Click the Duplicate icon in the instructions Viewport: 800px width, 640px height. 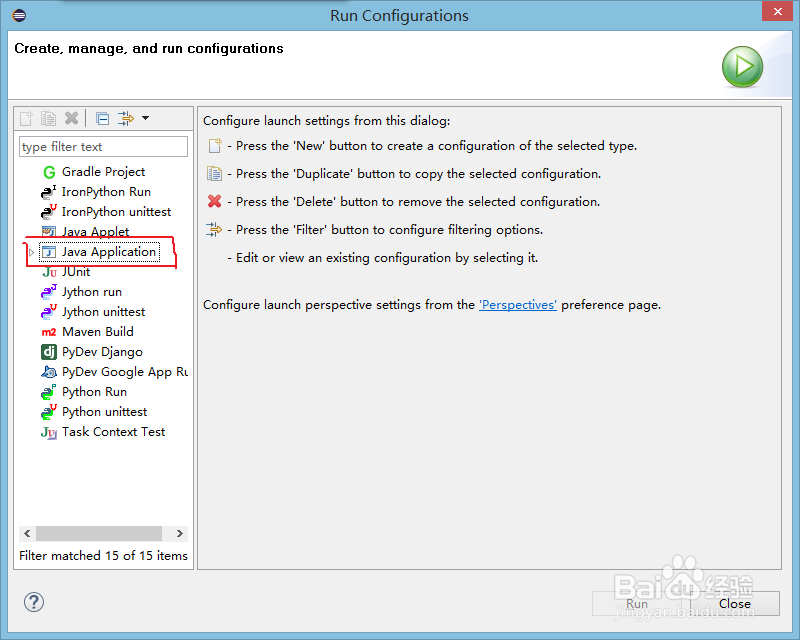point(215,174)
